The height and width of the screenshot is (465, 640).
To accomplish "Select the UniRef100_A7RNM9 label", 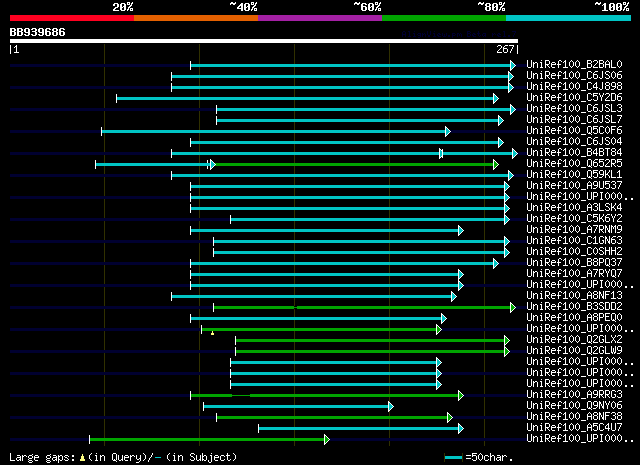I will [x=574, y=230].
